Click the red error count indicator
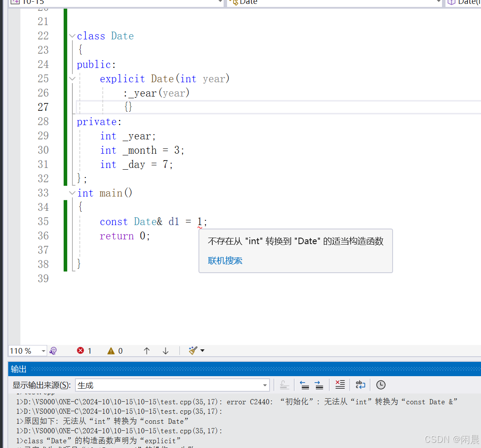Image resolution: width=481 pixels, height=448 pixels. pos(84,351)
